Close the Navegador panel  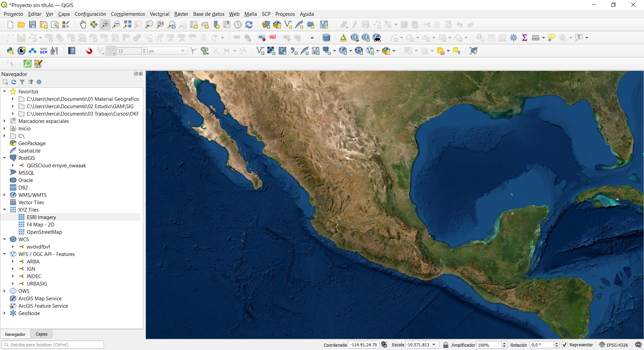(x=141, y=74)
